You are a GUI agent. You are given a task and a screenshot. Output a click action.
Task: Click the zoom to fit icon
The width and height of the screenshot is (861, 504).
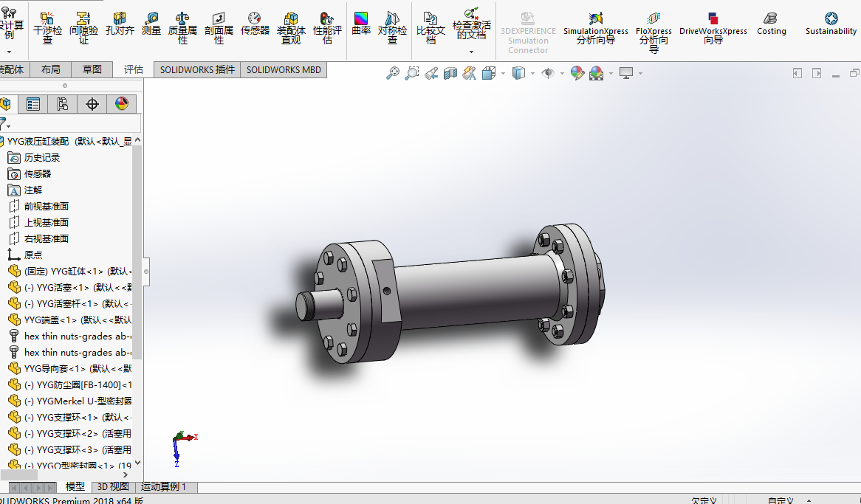pos(394,73)
